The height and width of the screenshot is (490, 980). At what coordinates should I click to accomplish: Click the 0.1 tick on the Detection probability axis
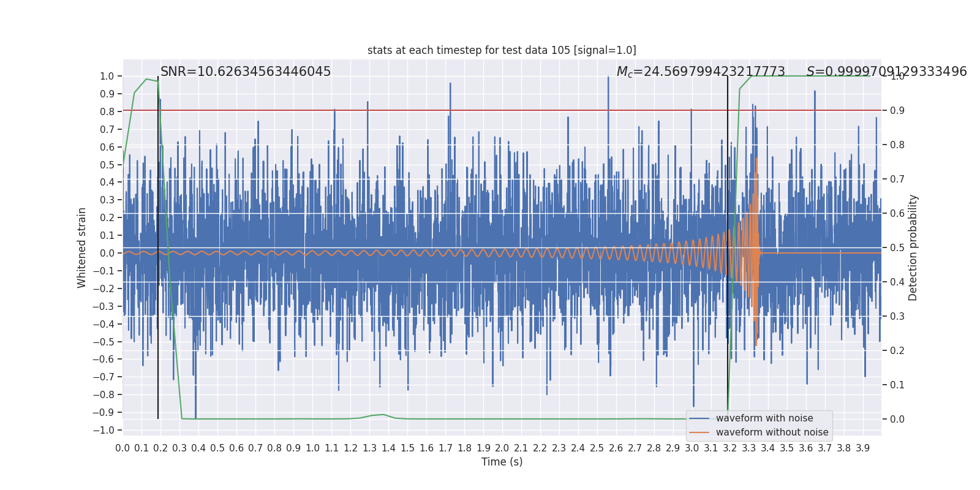897,385
